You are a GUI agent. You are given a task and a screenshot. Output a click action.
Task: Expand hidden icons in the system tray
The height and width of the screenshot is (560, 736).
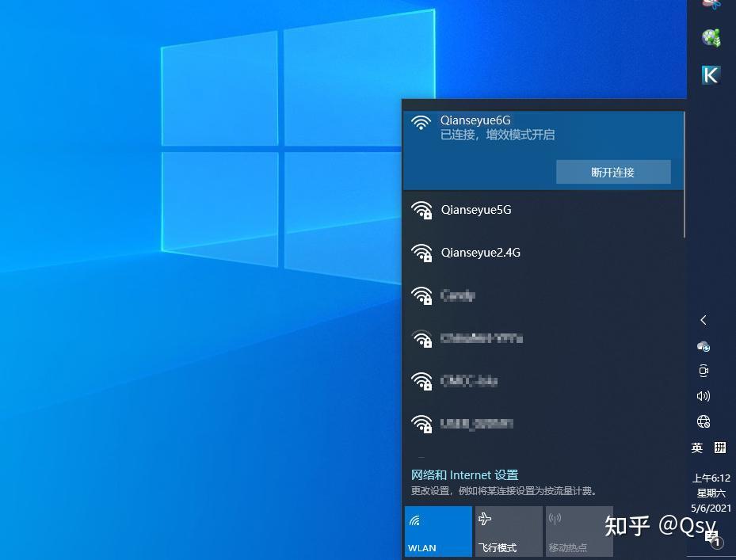704,320
